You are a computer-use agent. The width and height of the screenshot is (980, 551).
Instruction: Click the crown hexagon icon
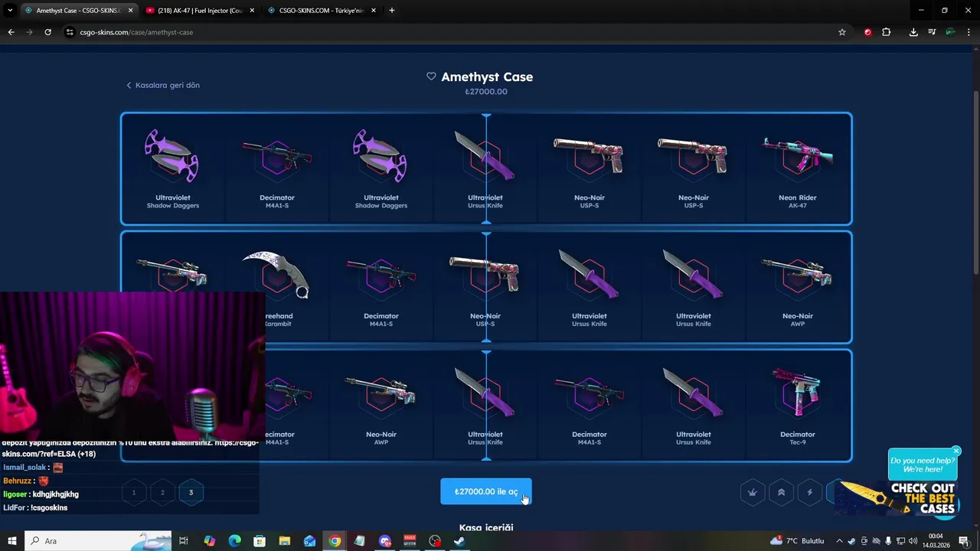753,492
